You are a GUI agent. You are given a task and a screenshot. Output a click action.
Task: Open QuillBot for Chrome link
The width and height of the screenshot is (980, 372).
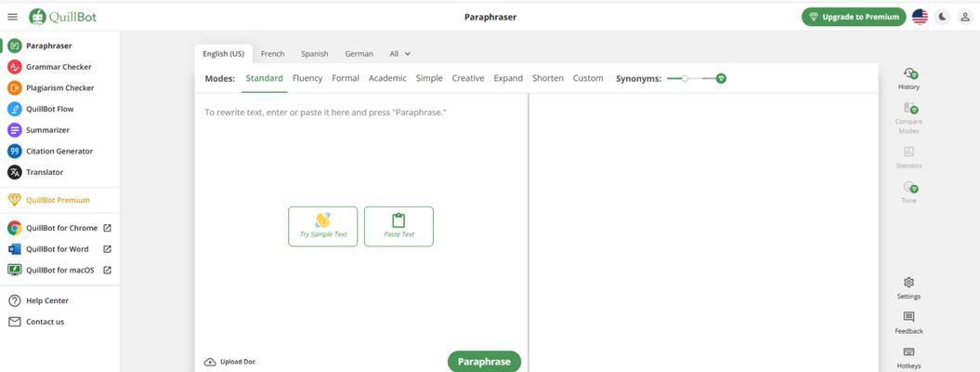(61, 228)
